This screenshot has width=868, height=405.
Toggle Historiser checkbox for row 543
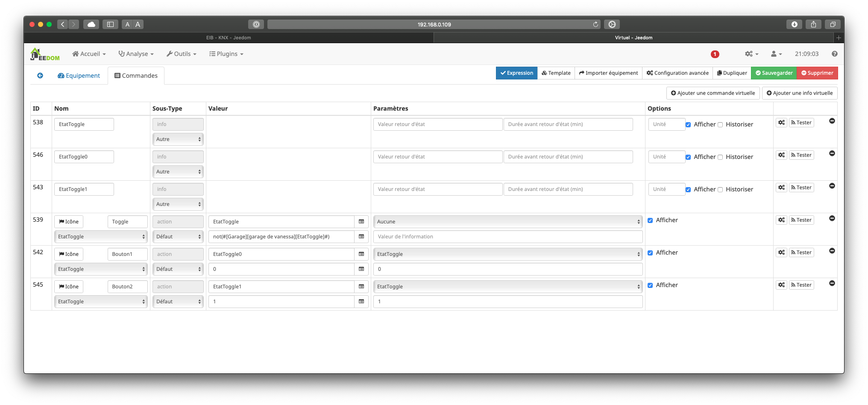click(720, 190)
